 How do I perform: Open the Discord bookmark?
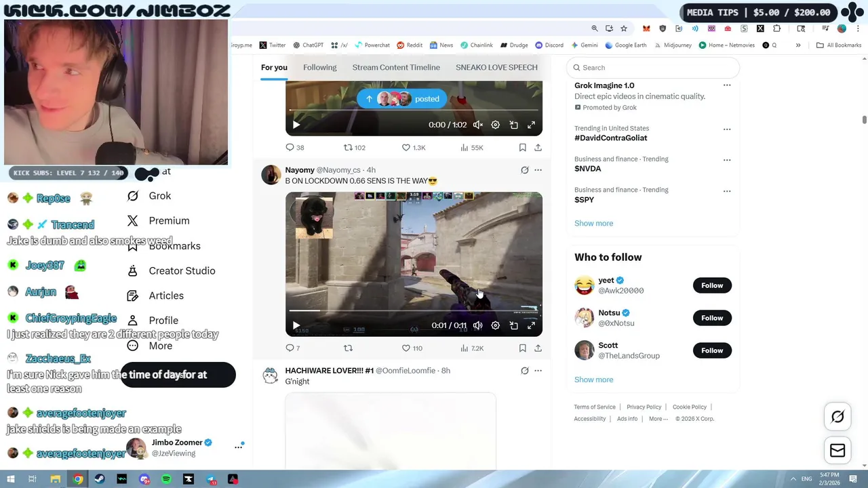pos(549,45)
